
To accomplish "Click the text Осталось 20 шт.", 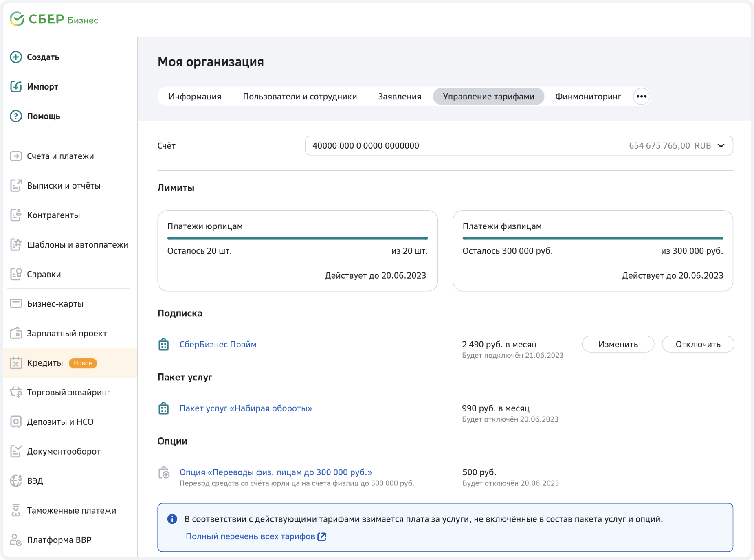I will coord(200,251).
